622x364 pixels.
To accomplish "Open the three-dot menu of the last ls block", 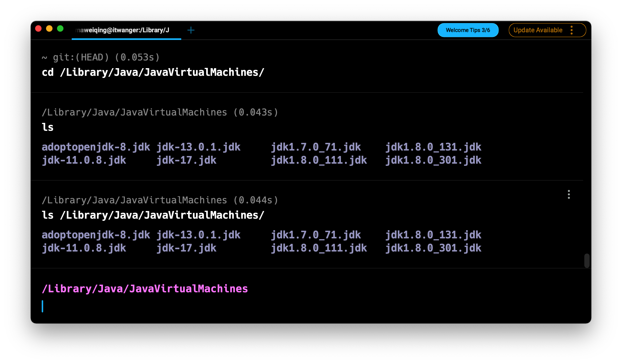I will (x=569, y=194).
